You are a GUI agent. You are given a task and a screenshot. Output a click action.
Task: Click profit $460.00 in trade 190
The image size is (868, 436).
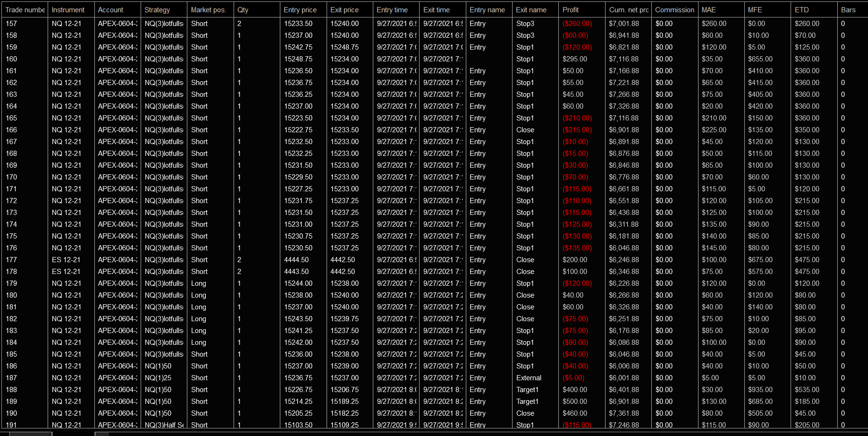[575, 413]
